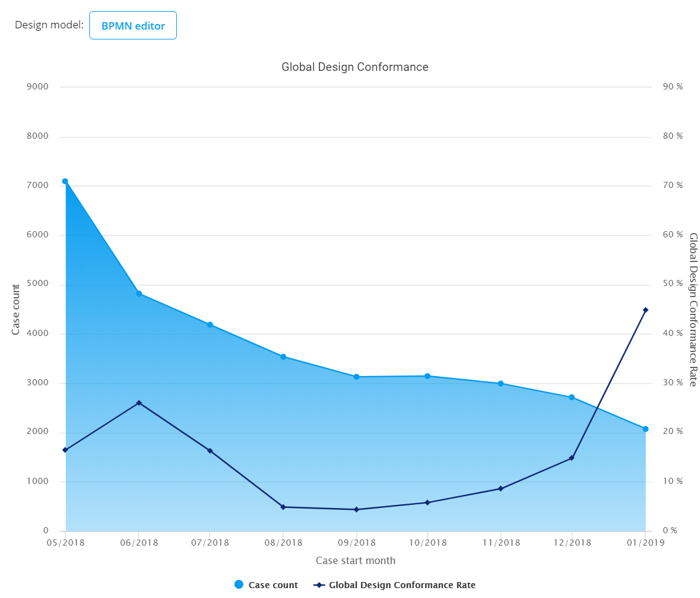Click the 12/2018 conformance rate diamond marker
Viewport: 700px width, 598px height.
(x=571, y=458)
